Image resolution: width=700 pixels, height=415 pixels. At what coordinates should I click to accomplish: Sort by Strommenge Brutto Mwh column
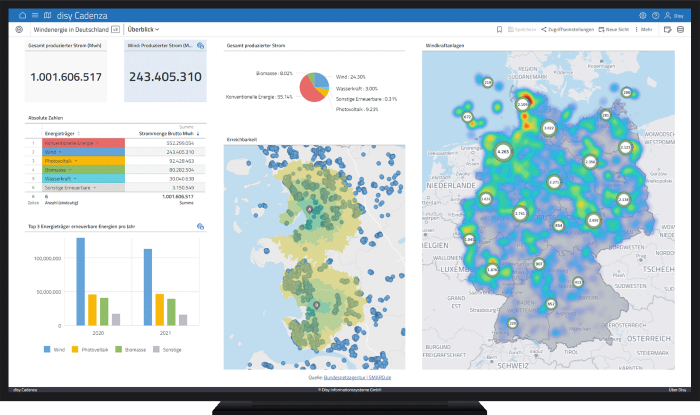pyautogui.click(x=169, y=133)
